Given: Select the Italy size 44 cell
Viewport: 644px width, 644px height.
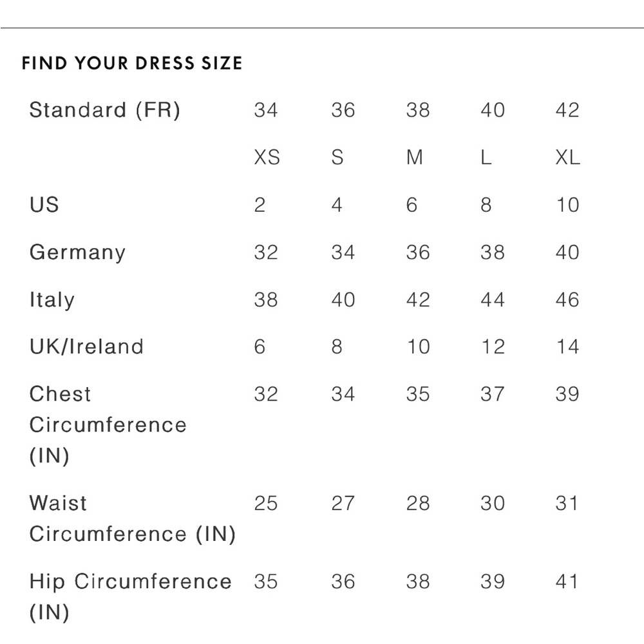Looking at the screenshot, I should (x=493, y=300).
